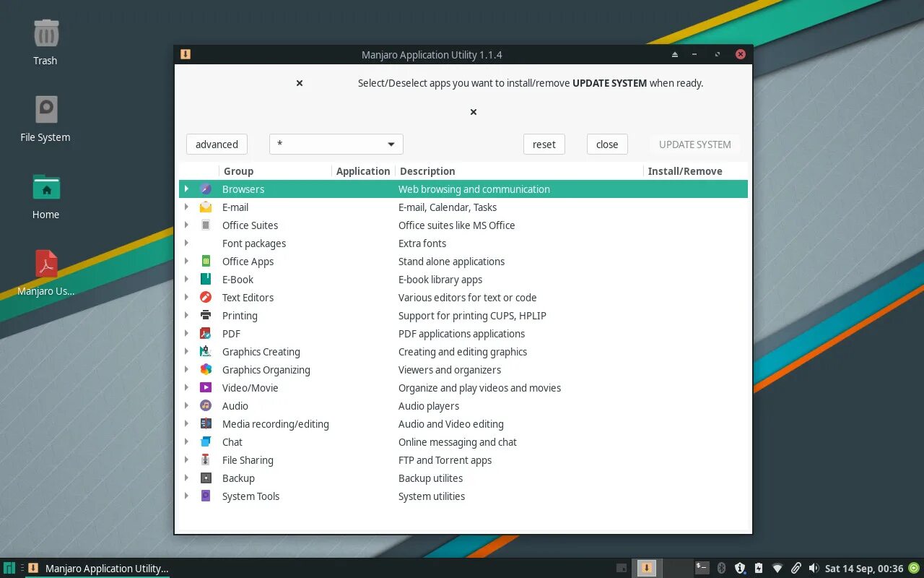Click the Office Apps spreadsheet icon
Image resolution: width=924 pixels, height=578 pixels.
[x=206, y=261]
